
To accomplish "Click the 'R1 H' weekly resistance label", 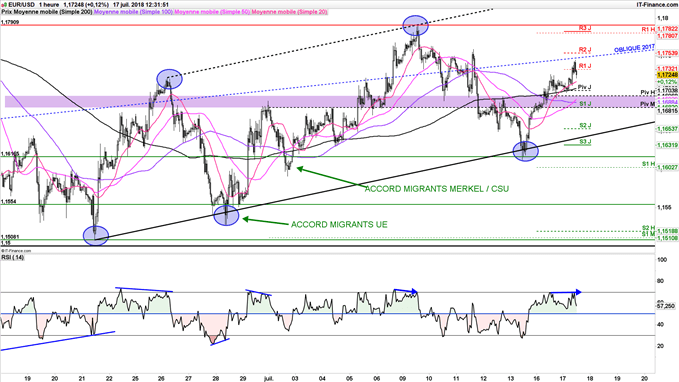I will pos(648,29).
